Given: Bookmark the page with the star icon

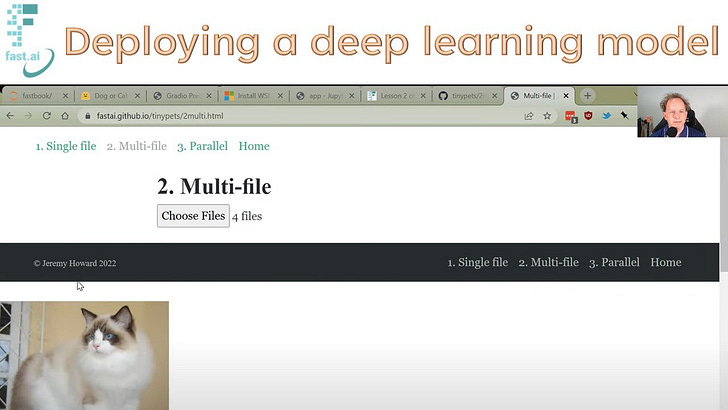Looking at the screenshot, I should click(x=547, y=116).
